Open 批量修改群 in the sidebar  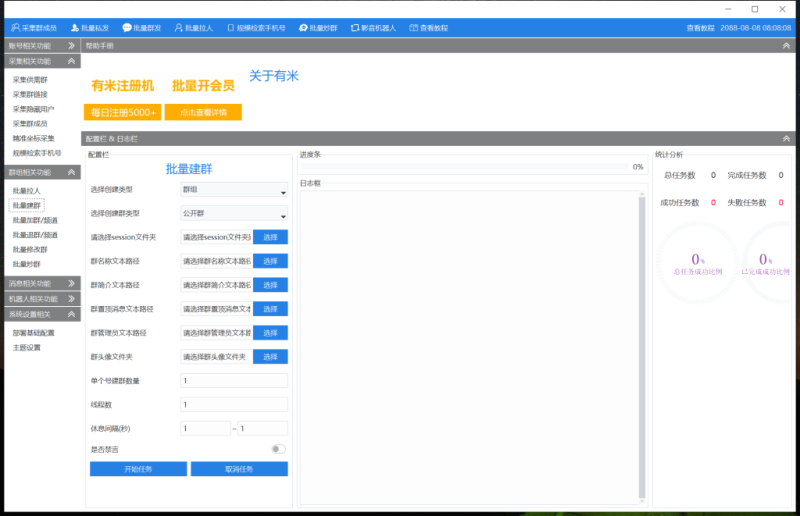(30, 250)
